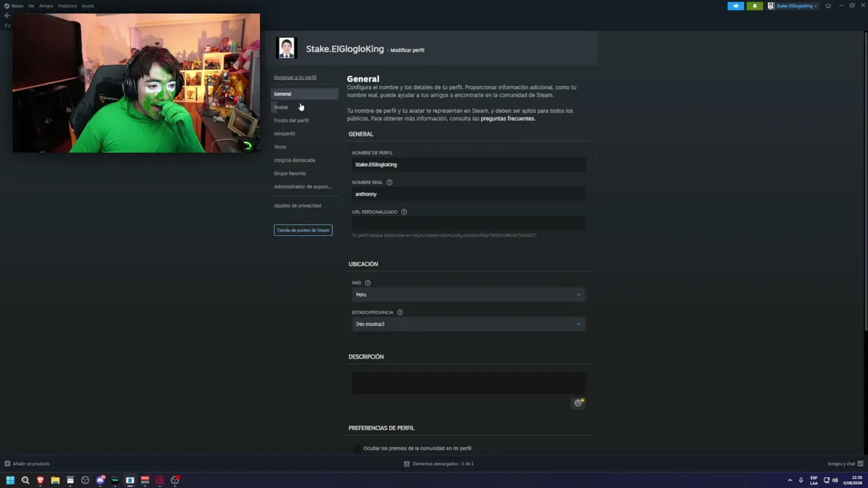The image size is (868, 488).
Task: Expand the Stake.ElGlogloKing account dropdown
Action: (796, 6)
